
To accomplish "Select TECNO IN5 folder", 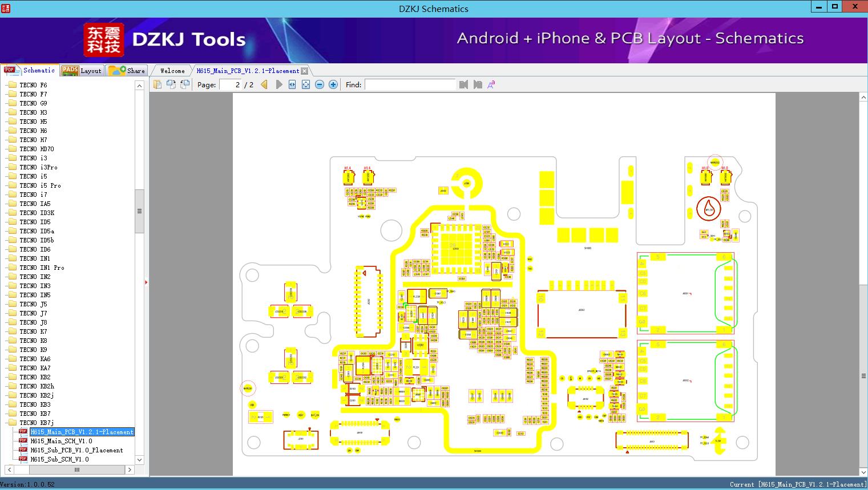I will [x=35, y=295].
